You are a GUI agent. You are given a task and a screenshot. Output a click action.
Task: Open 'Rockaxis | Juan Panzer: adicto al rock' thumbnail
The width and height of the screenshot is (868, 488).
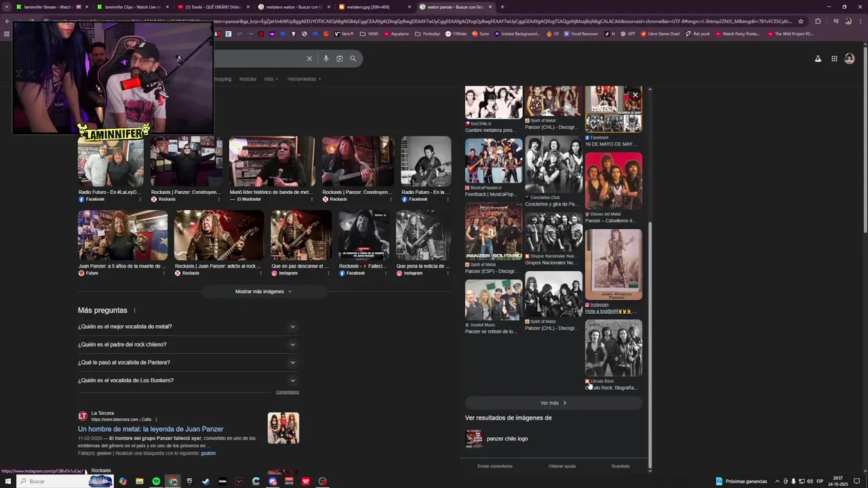(x=219, y=235)
